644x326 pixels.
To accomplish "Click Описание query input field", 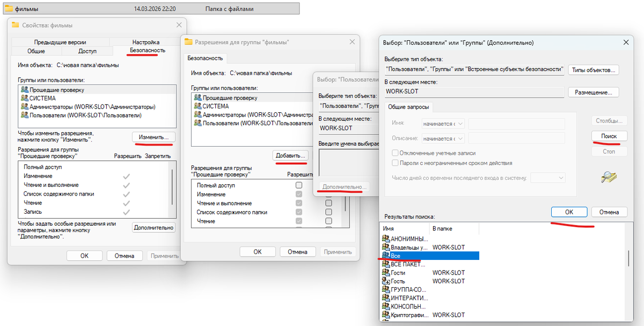I will [x=516, y=138].
